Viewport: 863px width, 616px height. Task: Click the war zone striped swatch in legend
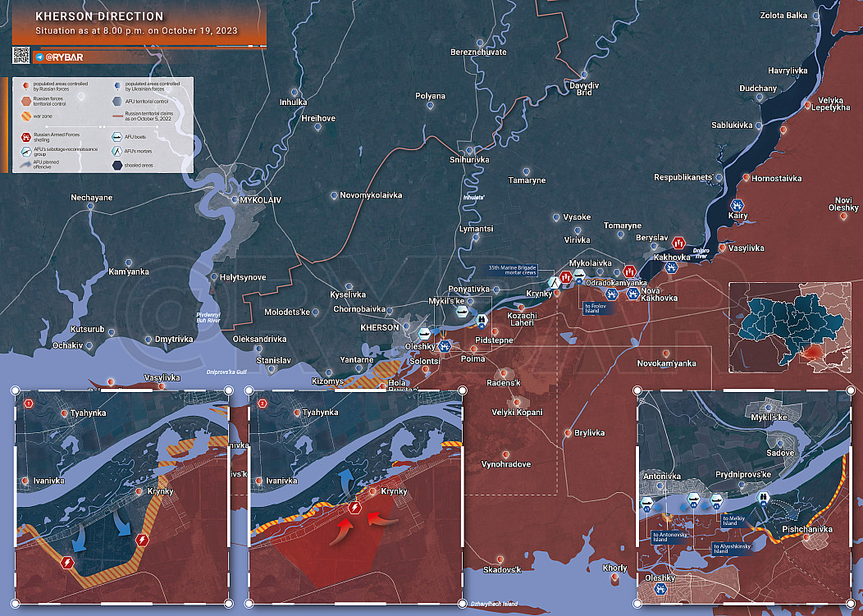coord(25,116)
